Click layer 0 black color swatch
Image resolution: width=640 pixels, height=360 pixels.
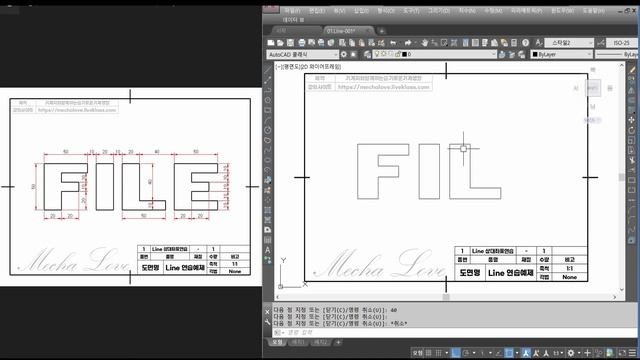pyautogui.click(x=404, y=54)
